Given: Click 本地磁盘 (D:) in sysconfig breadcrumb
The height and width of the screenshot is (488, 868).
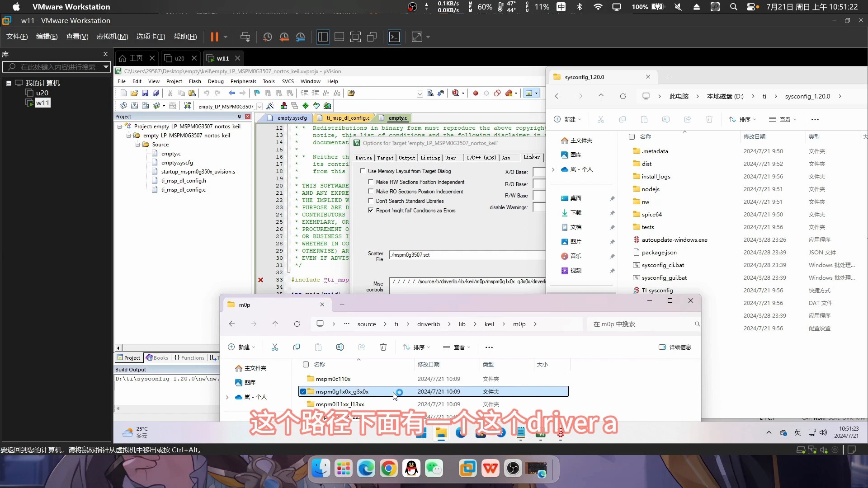Looking at the screenshot, I should 725,96.
